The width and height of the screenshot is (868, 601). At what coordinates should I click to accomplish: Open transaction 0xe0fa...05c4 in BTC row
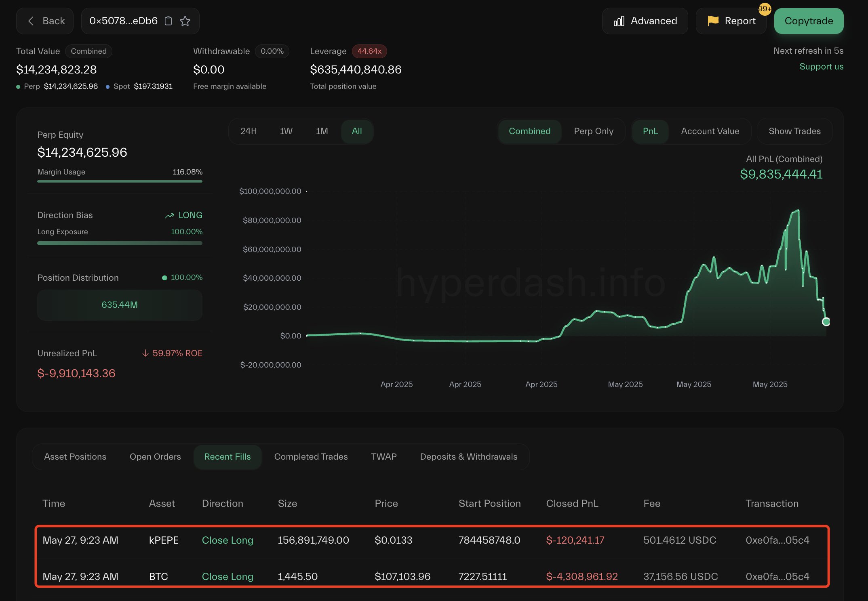[777, 577]
